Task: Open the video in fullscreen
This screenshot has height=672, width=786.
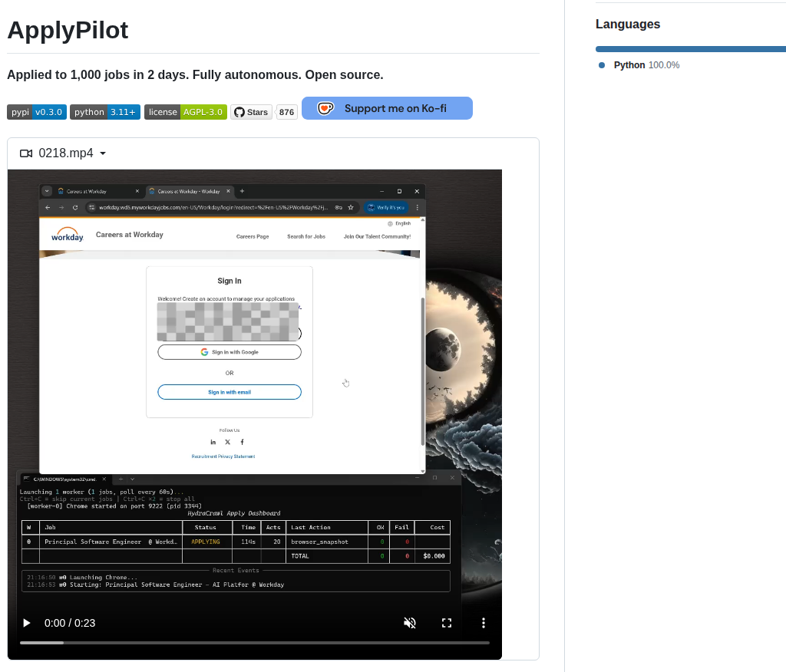Action: pos(447,623)
